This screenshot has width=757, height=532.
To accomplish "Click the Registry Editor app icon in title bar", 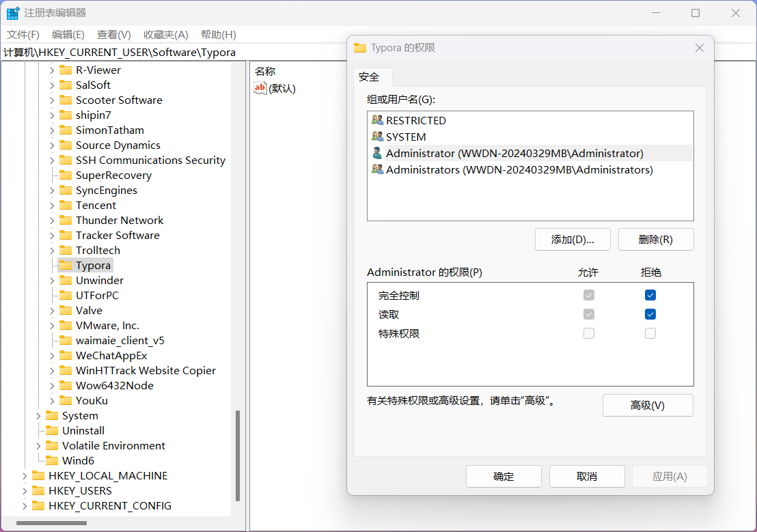I will [x=13, y=13].
